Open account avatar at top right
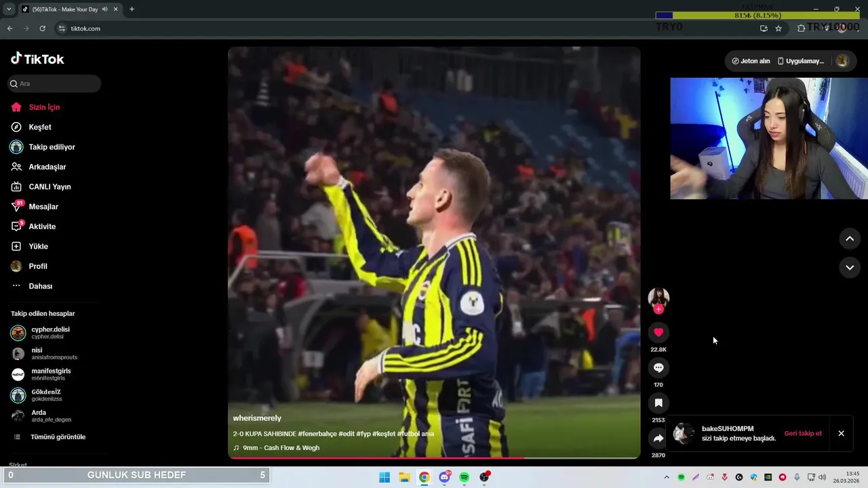Screen dimensions: 868x488 842,61
